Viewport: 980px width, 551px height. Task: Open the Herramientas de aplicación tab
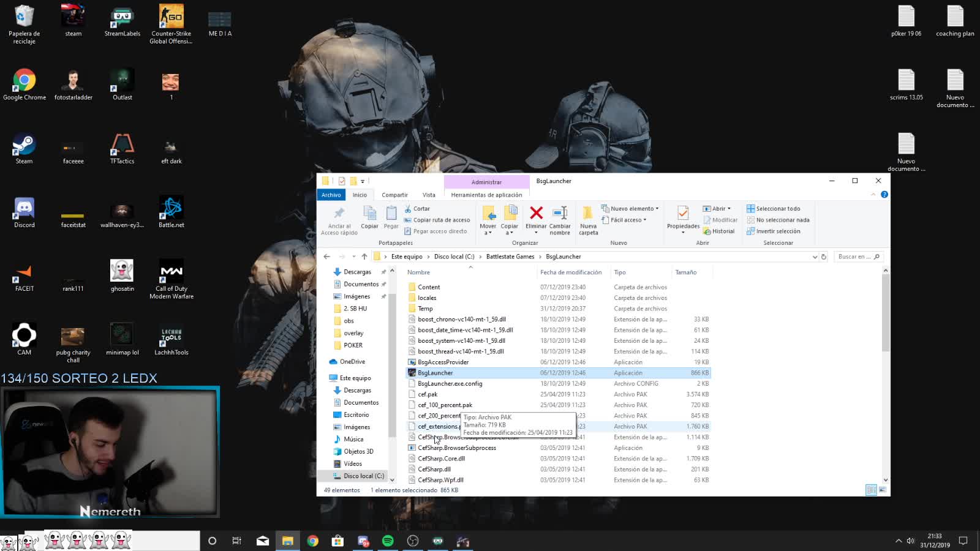click(x=486, y=195)
